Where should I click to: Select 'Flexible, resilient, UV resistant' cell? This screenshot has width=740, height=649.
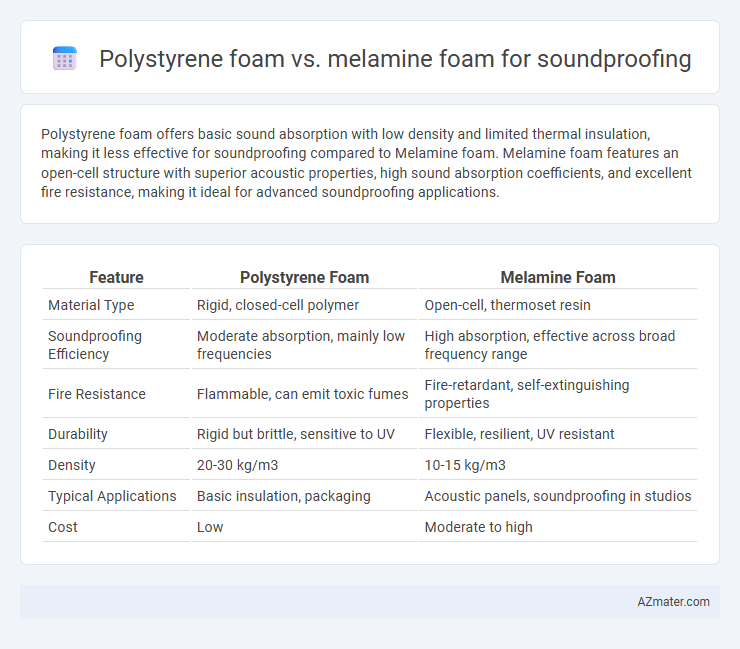(519, 434)
